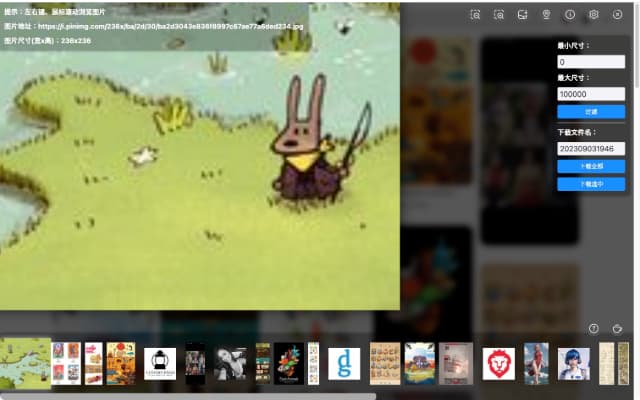The width and height of the screenshot is (640, 400).
Task: Click the download filename field 202309031946
Action: 591,149
